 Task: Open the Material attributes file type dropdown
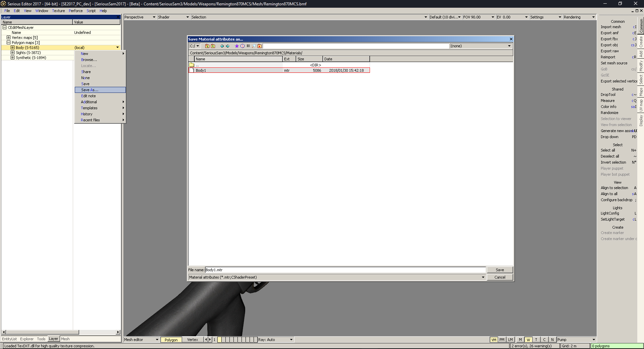[337, 277]
